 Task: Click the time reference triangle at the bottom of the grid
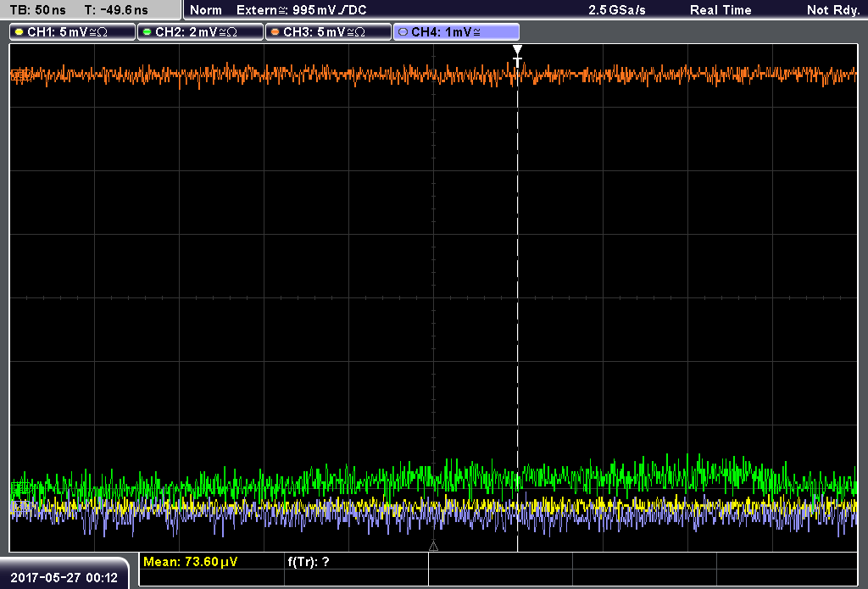tap(433, 547)
